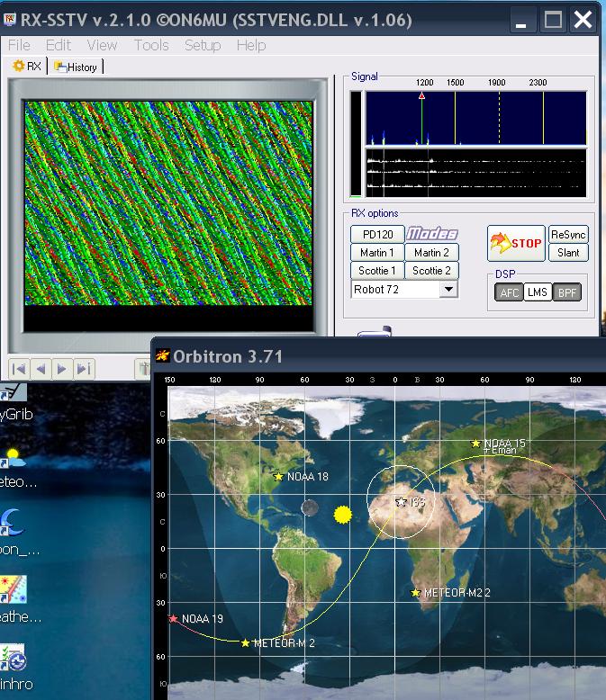
Task: Click the trash icon beside the navigation arrows
Action: 142,369
